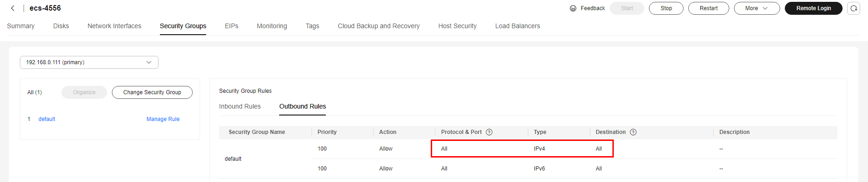Click the Restart button

point(709,8)
